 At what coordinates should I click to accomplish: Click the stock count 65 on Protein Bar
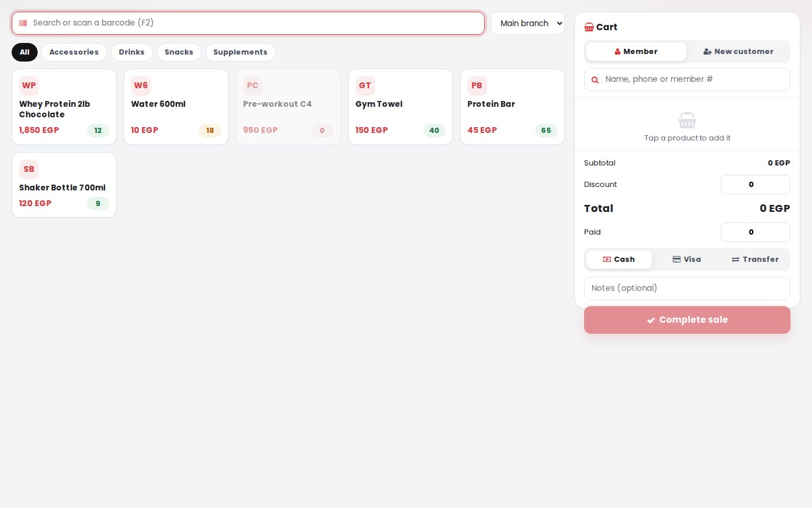(x=546, y=131)
